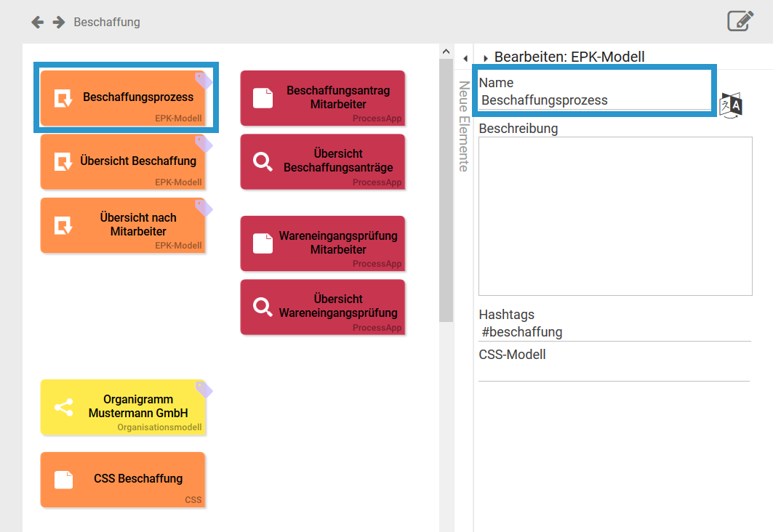Screen dimensions: 773x532
Task: Open the translation icon beside Name
Action: pyautogui.click(x=730, y=105)
